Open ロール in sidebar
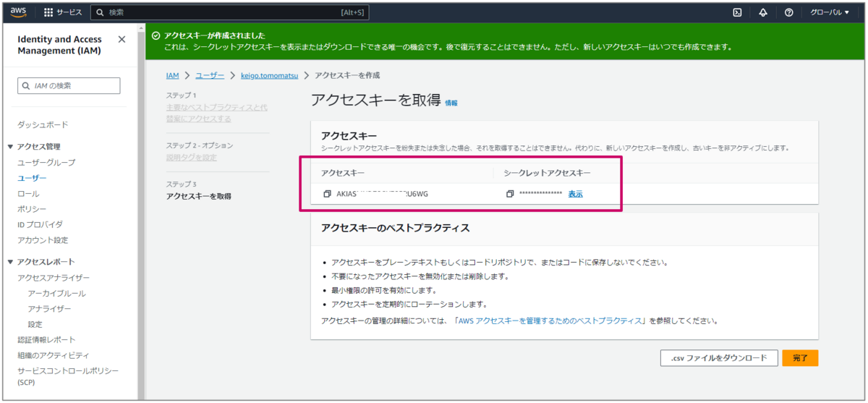Screen dimensions: 868x403 28,193
